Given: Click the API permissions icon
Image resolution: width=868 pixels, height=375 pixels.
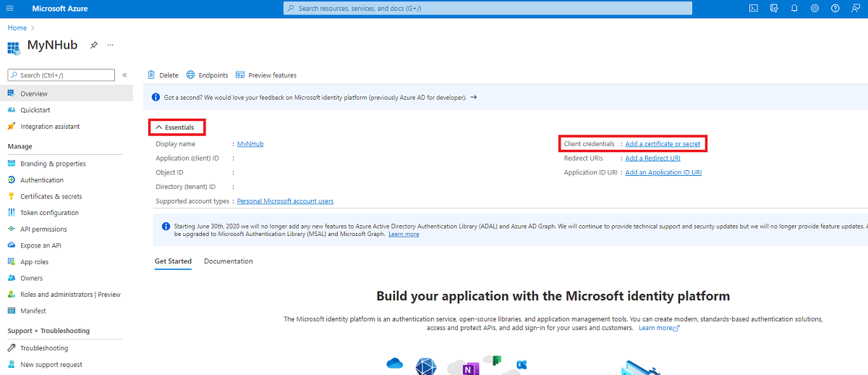Looking at the screenshot, I should [x=12, y=229].
